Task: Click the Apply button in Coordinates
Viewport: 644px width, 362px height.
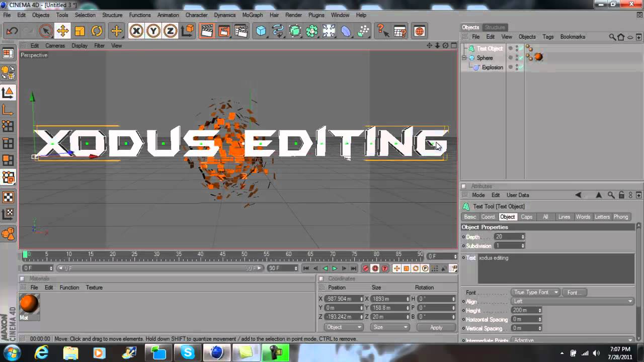Action: 436,327
